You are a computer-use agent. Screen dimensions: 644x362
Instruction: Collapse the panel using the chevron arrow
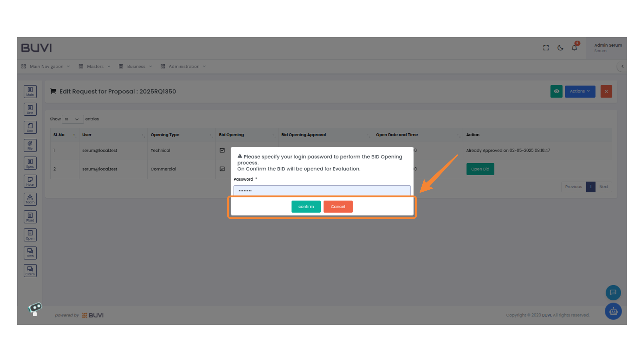[x=623, y=66]
